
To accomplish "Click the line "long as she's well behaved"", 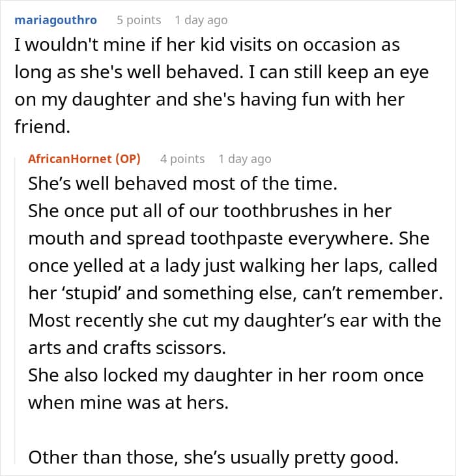I will (x=221, y=73).
